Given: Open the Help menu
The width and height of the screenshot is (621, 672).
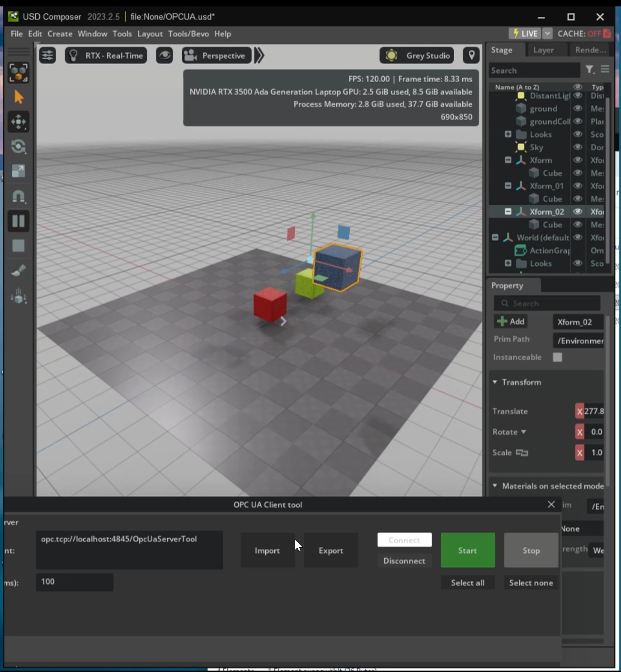Looking at the screenshot, I should [x=222, y=34].
